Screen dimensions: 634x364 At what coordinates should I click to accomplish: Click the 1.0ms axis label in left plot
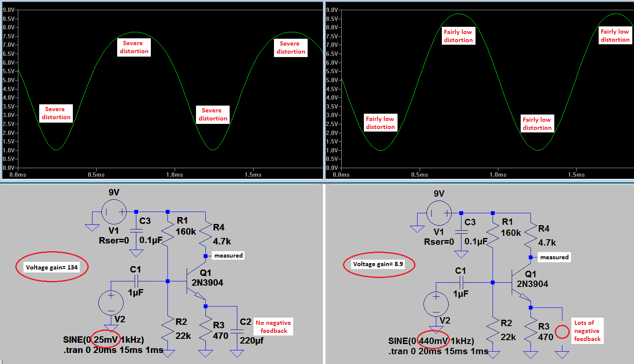(175, 175)
